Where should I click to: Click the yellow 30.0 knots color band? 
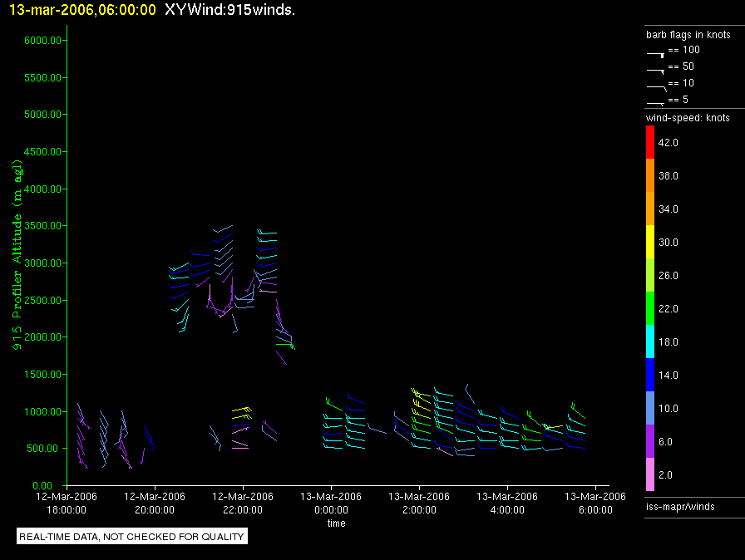tap(650, 242)
